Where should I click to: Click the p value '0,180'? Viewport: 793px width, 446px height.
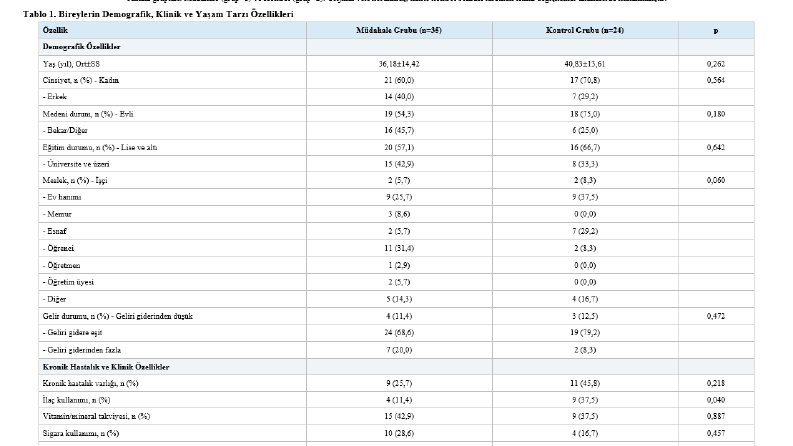point(716,114)
